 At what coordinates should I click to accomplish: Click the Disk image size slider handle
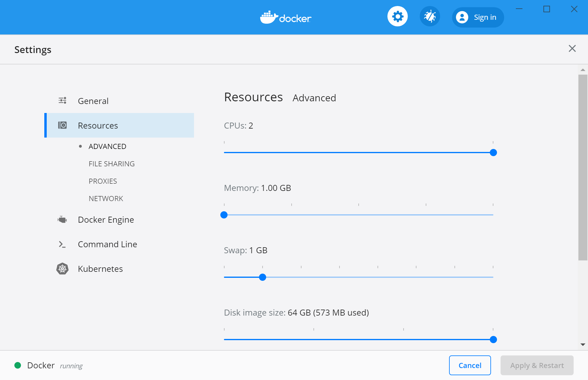[493, 340]
